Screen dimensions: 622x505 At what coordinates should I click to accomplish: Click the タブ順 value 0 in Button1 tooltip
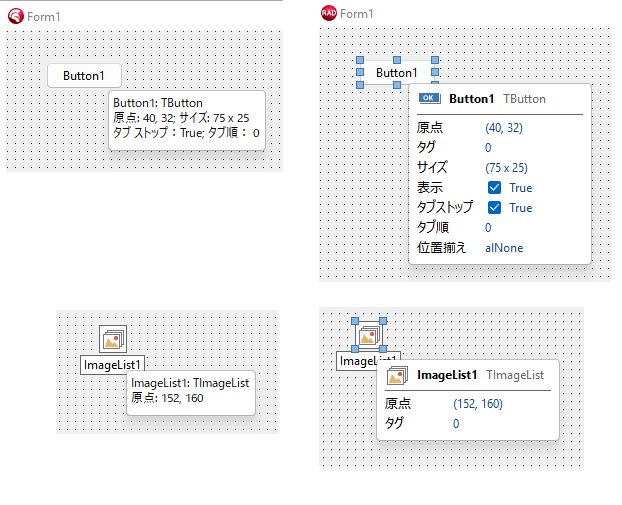point(488,228)
